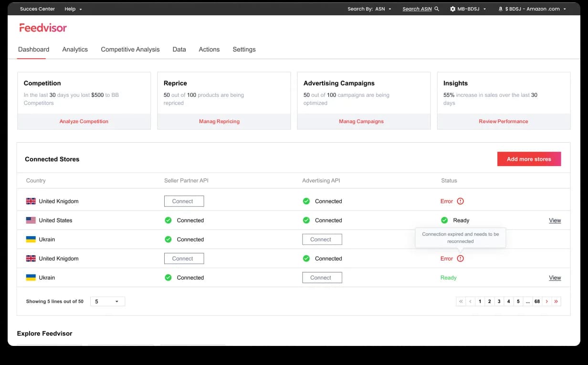Go to page 2

(x=489, y=302)
